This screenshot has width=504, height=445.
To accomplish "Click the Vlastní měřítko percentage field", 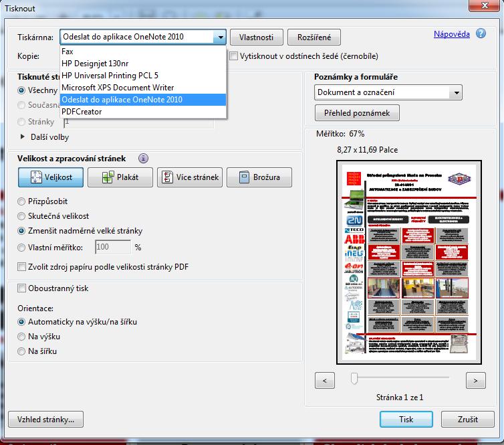I will tap(113, 247).
